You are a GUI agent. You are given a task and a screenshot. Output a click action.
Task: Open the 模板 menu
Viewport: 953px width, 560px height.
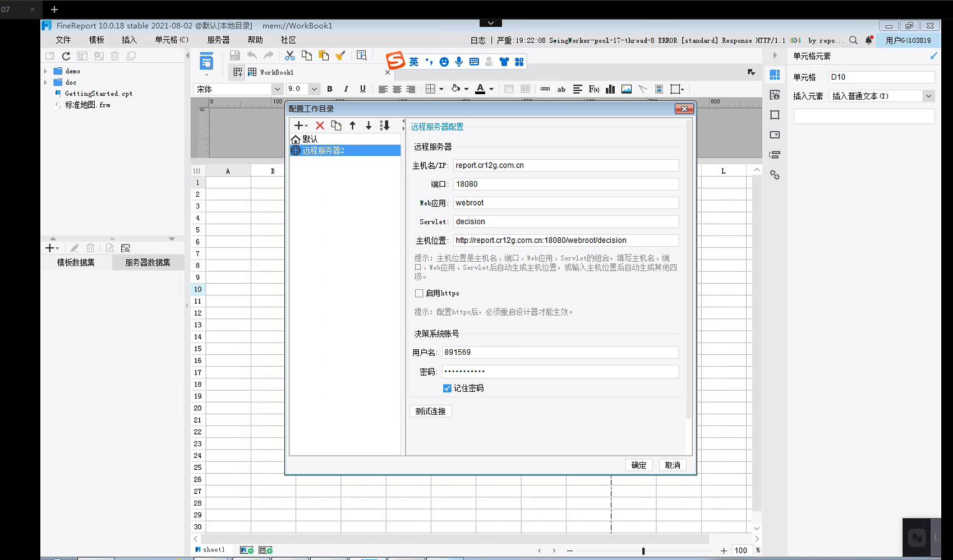(96, 40)
